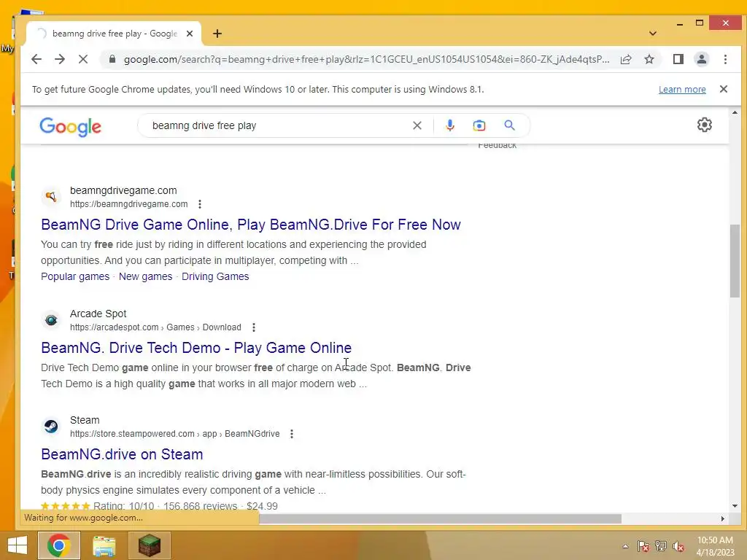This screenshot has height=560, width=747.
Task: Follow the Learn more link
Action: [x=682, y=90]
